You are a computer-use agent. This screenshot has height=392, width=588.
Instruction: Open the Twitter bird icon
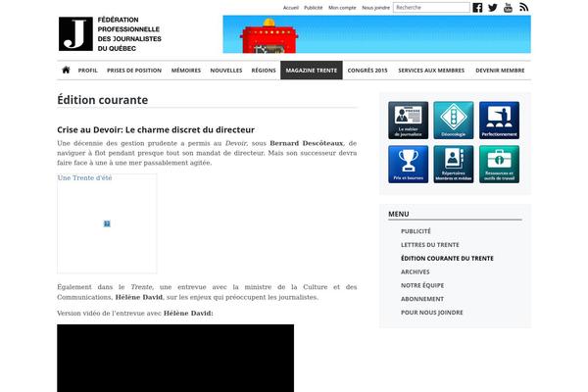click(493, 8)
